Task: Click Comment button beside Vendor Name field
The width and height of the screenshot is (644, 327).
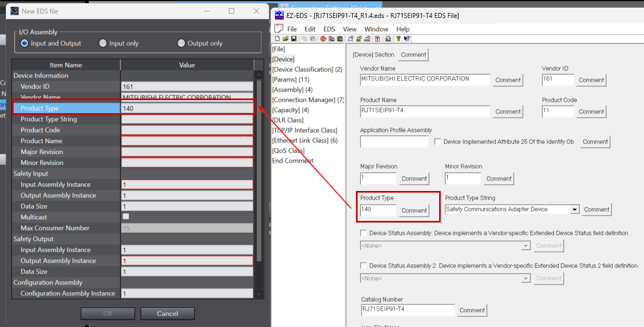Action: 508,80
